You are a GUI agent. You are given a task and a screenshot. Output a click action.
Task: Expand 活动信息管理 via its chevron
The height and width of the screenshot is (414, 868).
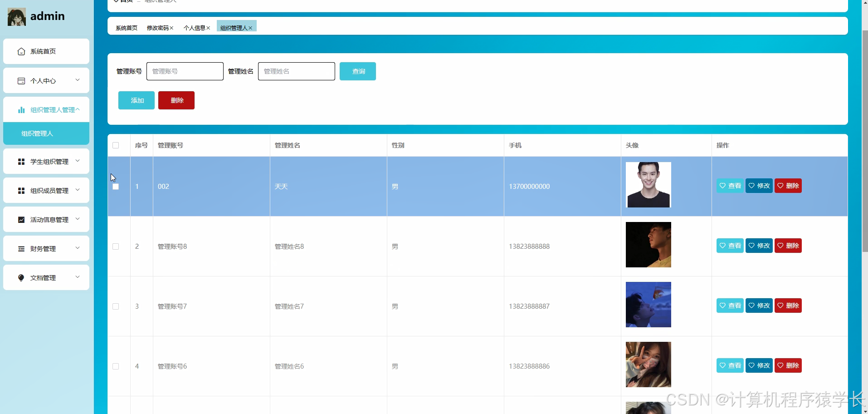point(78,219)
